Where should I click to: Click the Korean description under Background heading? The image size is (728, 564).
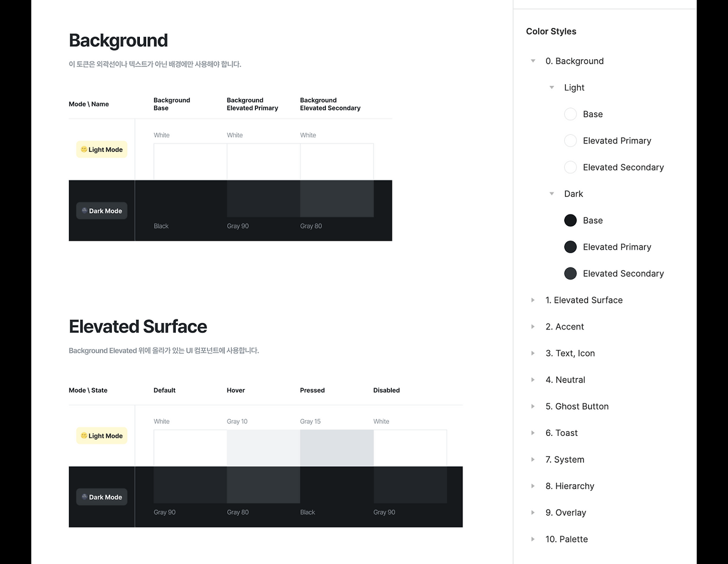(x=155, y=64)
